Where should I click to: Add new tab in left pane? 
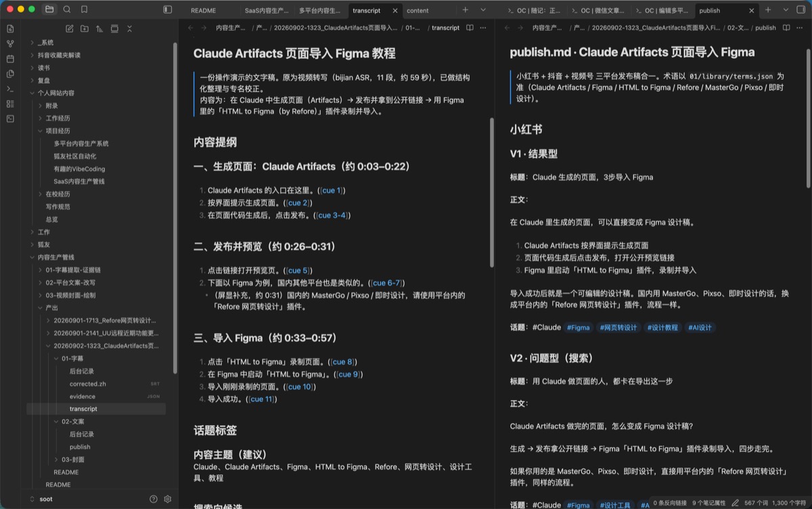tap(465, 10)
